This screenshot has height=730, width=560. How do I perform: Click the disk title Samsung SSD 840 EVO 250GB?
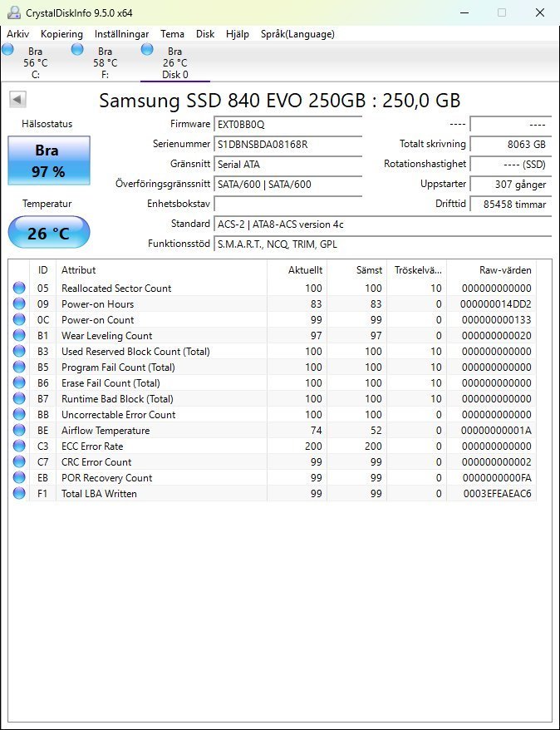click(x=279, y=101)
